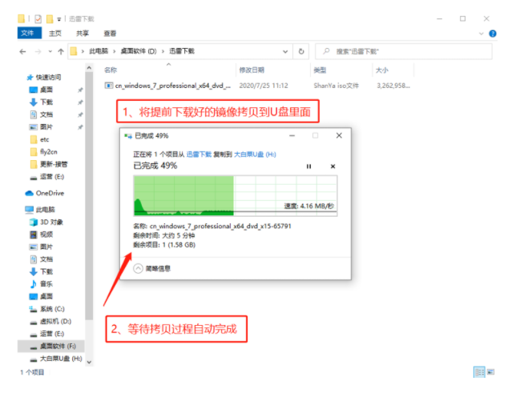Image resolution: width=532 pixels, height=409 pixels.
Task: Minimize the copy progress dialog
Action: click(292, 135)
